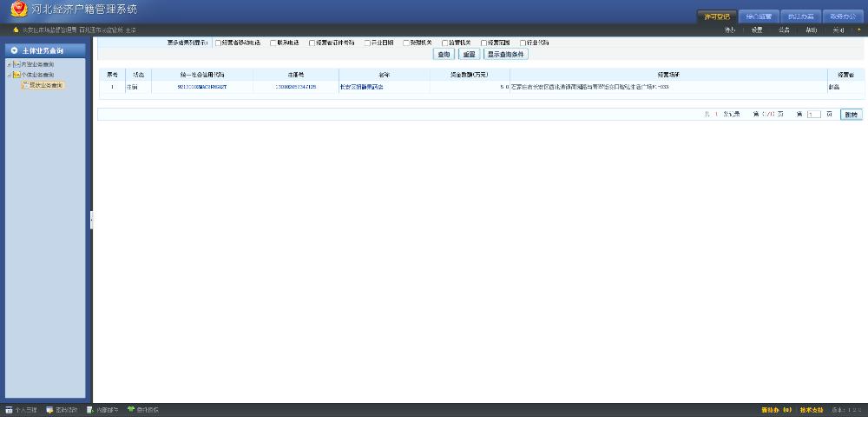868x423 pixels.
Task: Collapse the 个体业务查询 tree node
Action: tap(9, 75)
